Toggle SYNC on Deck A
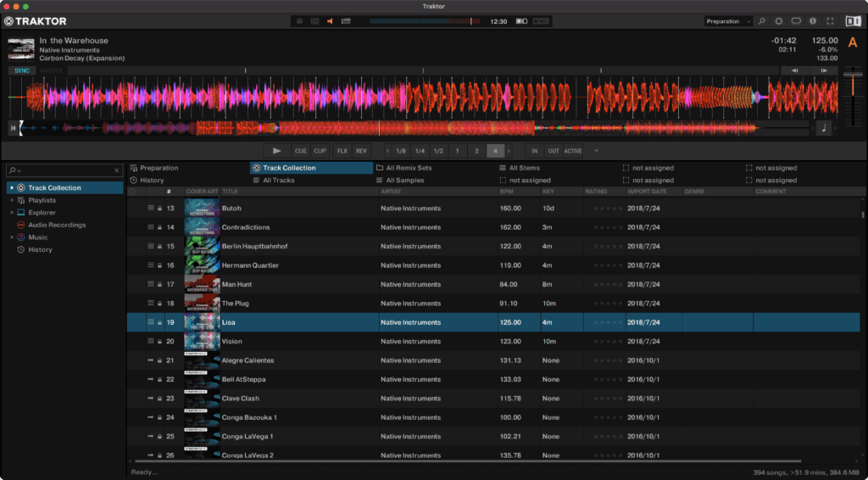This screenshot has height=480, width=868. (x=20, y=70)
